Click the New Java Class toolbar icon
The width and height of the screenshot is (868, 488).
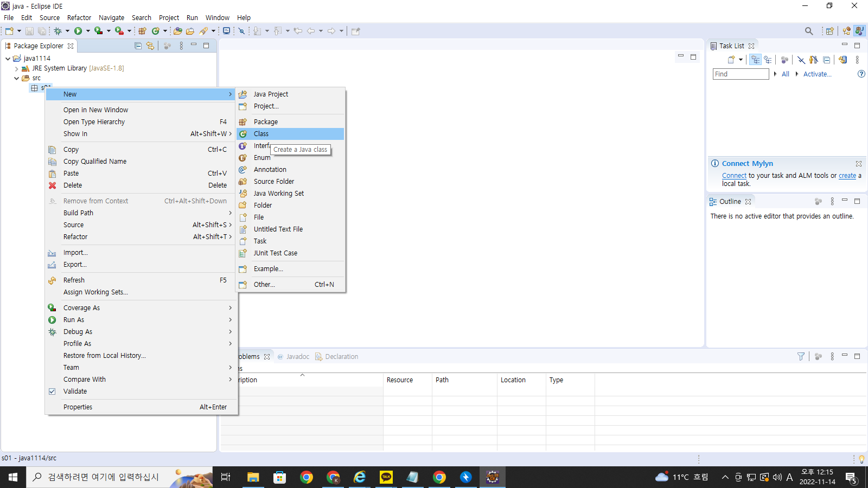coord(156,31)
